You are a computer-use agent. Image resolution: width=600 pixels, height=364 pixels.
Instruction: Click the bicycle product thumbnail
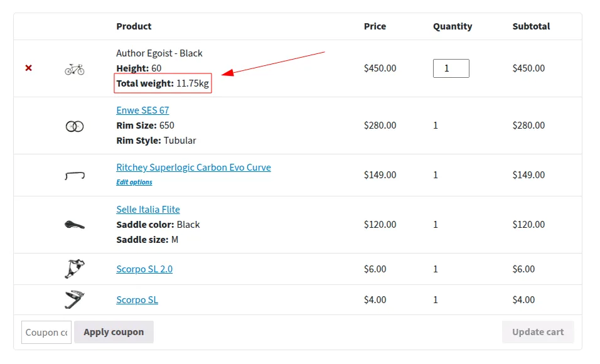pos(75,69)
